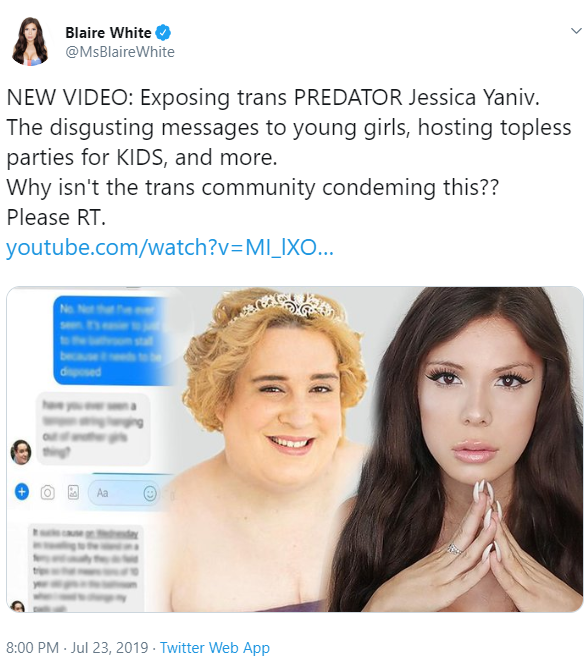
Task: Open the @MsBlaireWhite handle link
Action: pyautogui.click(x=120, y=52)
